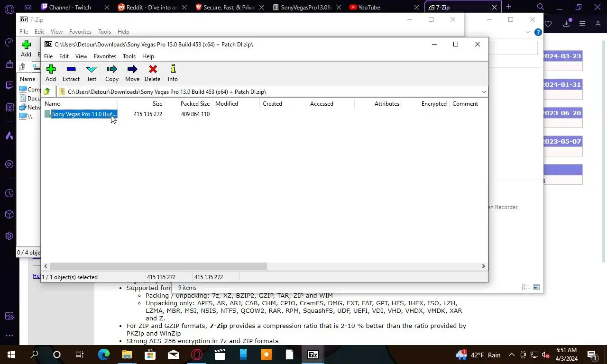Click the left scroll arrow of file list
Screen dimensions: 607x364
pos(46,266)
